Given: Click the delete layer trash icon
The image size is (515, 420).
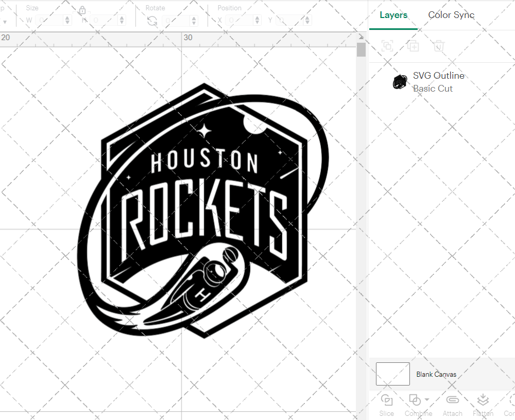Looking at the screenshot, I should click(x=438, y=46).
